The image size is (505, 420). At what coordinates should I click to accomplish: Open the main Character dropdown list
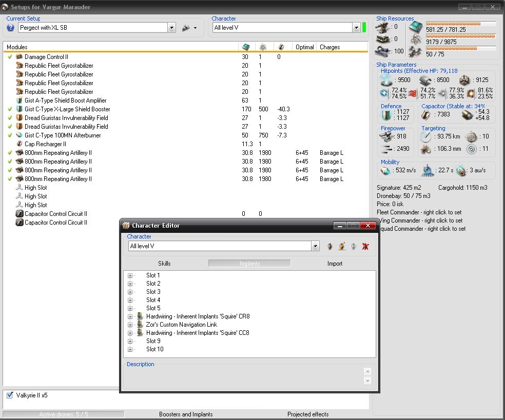point(356,28)
